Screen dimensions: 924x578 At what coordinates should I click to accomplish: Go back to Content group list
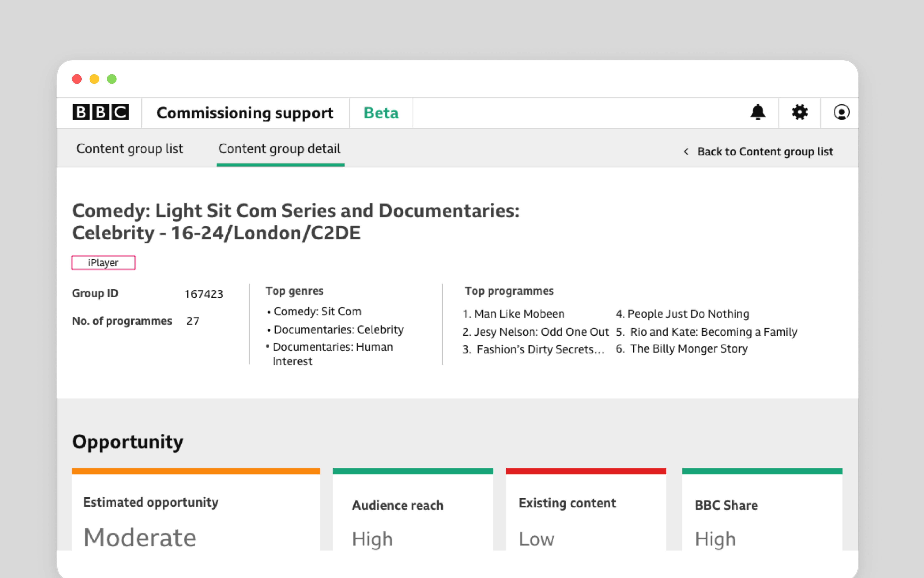click(x=765, y=152)
